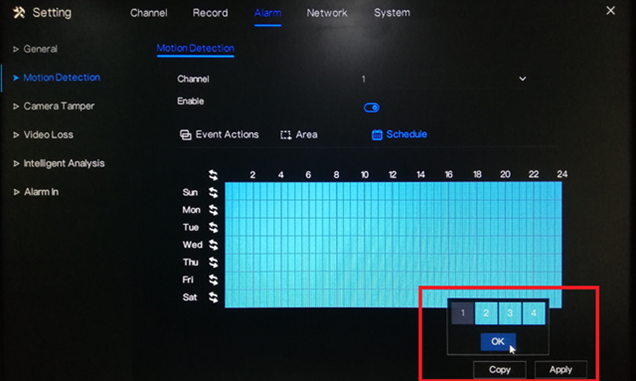The image size is (636, 381).
Task: Open the Area selection icon
Action: point(286,135)
